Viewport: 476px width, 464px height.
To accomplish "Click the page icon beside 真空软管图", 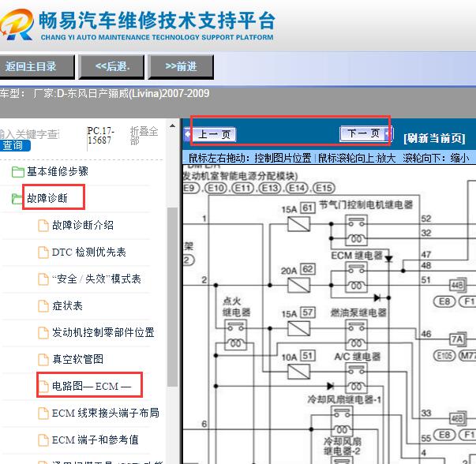I will click(43, 360).
